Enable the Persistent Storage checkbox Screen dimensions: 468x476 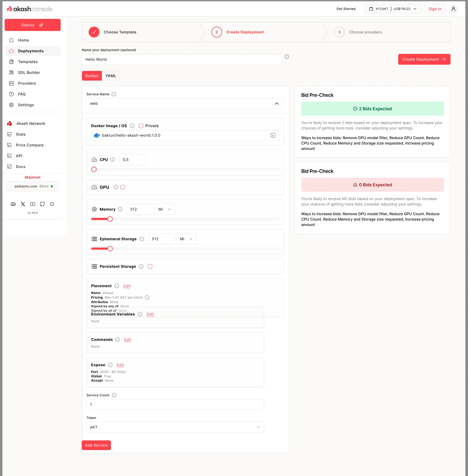coord(150,266)
